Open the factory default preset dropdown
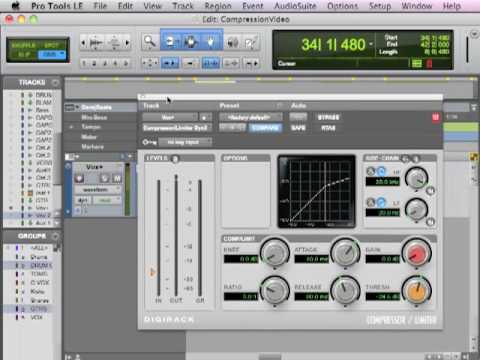This screenshot has height=360, width=480. [x=251, y=117]
